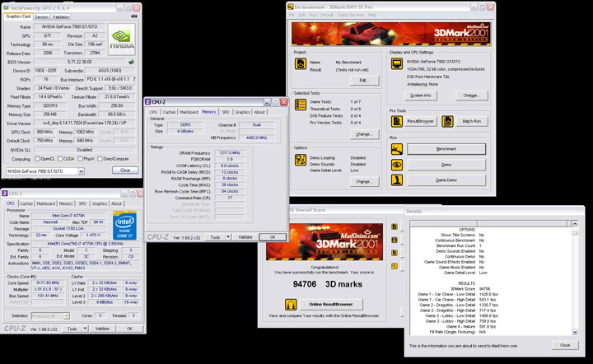
Task: Click the CPU-Z memory window title icon
Action: click(x=148, y=102)
